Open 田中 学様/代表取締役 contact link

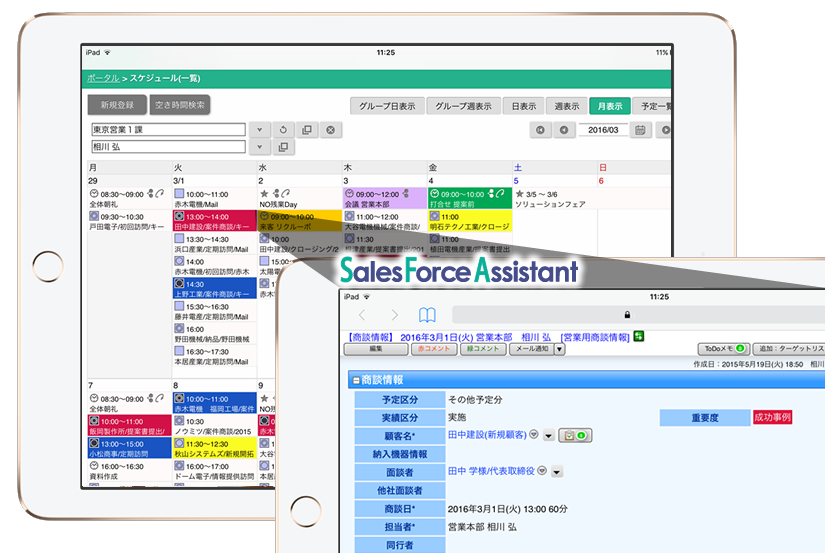click(x=491, y=471)
